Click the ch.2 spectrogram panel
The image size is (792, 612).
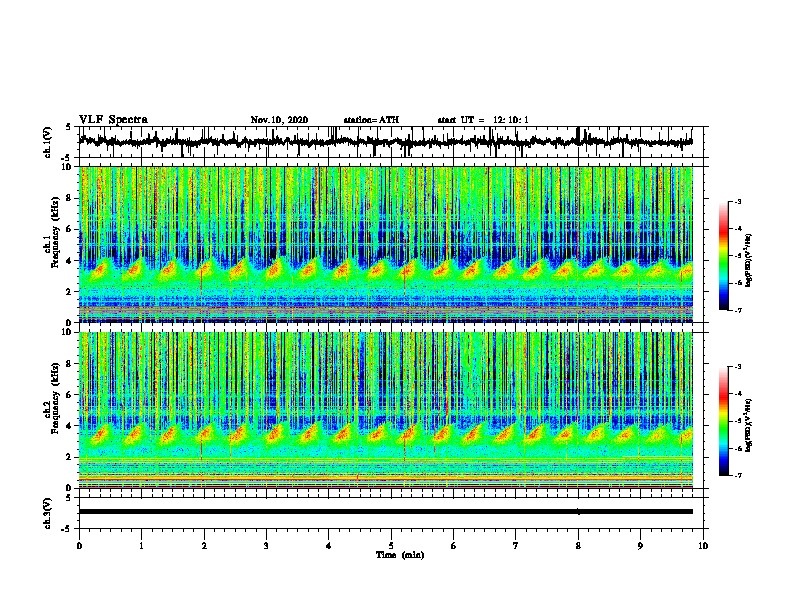386,410
